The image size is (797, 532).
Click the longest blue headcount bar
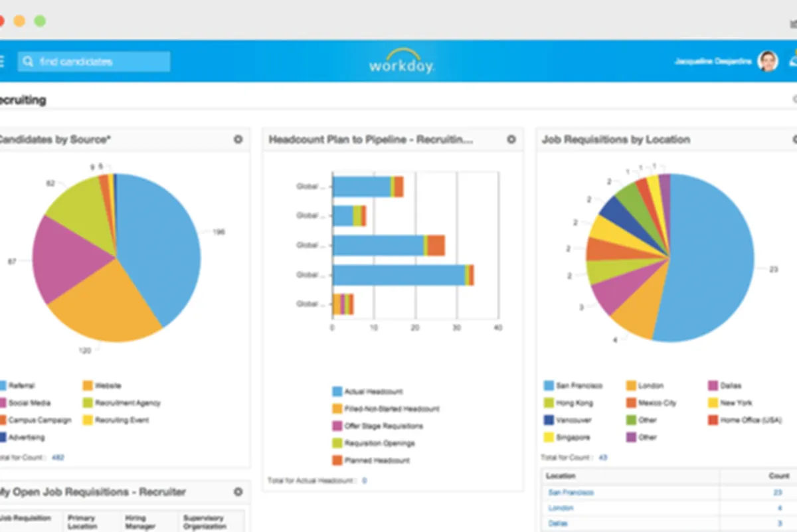[398, 274]
